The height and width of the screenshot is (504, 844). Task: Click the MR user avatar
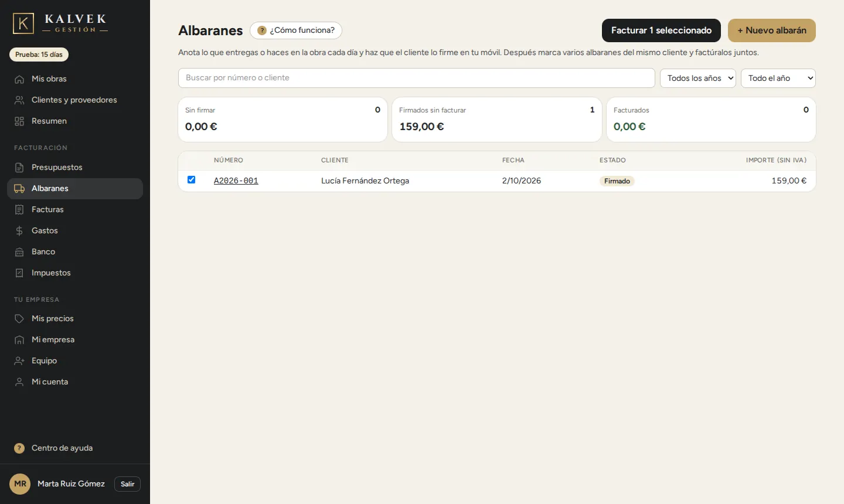(x=20, y=484)
